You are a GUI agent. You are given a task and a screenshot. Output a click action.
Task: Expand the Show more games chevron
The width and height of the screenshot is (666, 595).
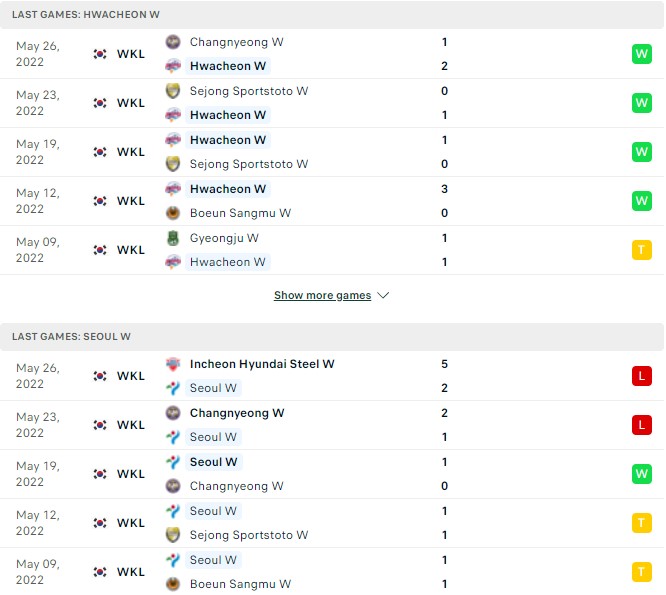(385, 296)
